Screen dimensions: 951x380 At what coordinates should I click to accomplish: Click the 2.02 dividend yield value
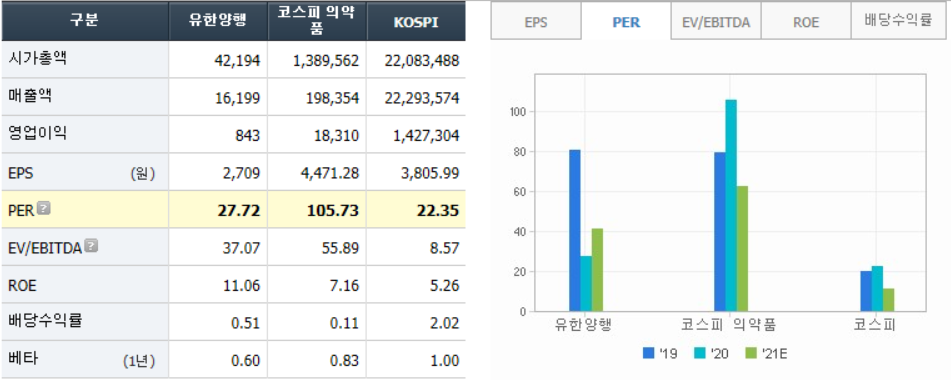point(445,323)
